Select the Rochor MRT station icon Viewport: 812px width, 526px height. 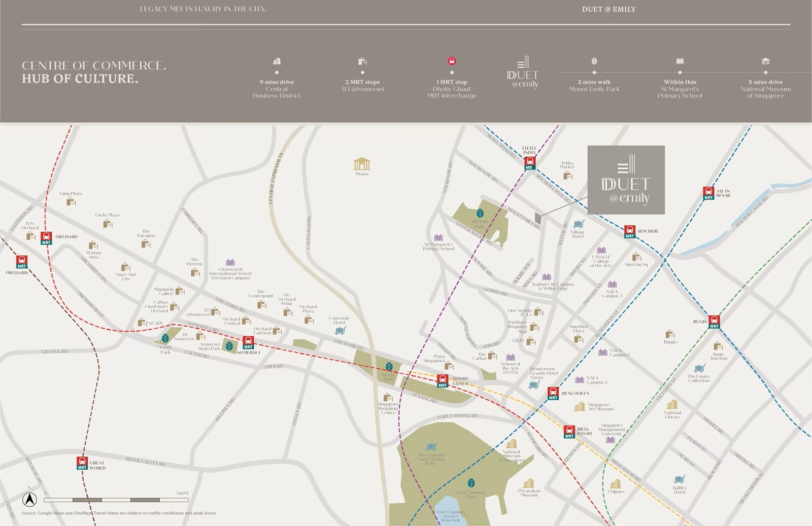click(629, 232)
